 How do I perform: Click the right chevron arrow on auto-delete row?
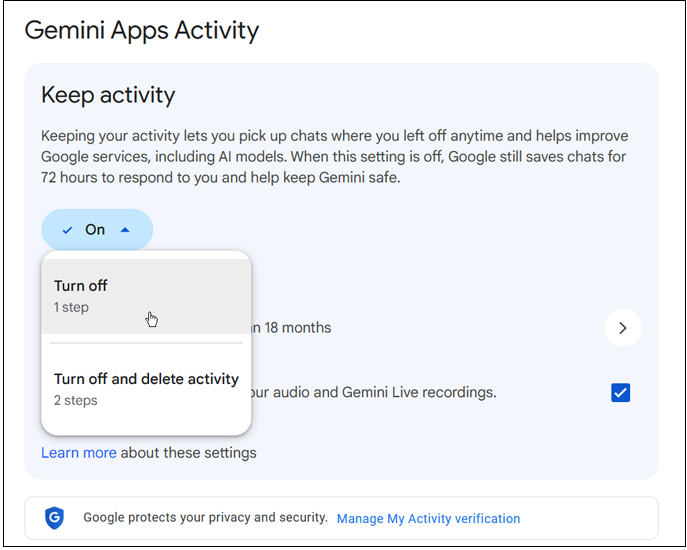(x=623, y=327)
